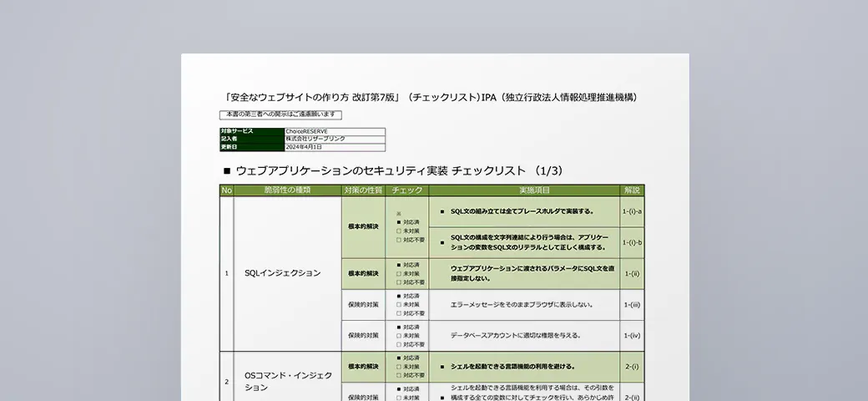The width and height of the screenshot is (868, 401).
Task: Click the 解説 column header
Action: (632, 190)
